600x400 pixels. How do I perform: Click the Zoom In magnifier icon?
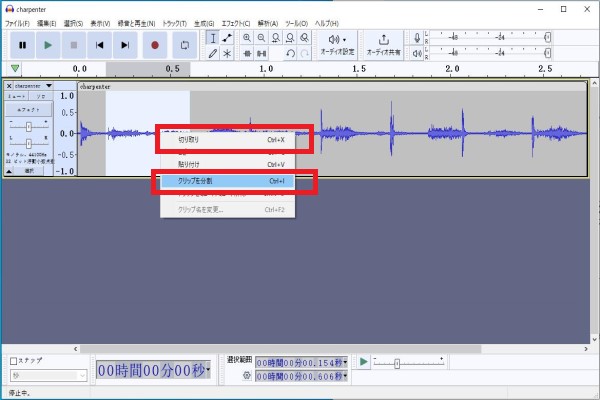pyautogui.click(x=246, y=37)
